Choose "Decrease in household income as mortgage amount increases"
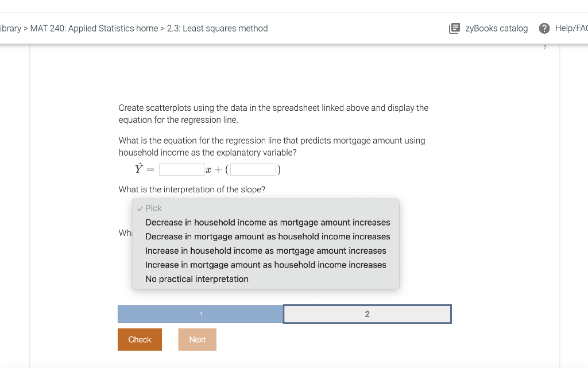The image size is (588, 368). coord(268,222)
